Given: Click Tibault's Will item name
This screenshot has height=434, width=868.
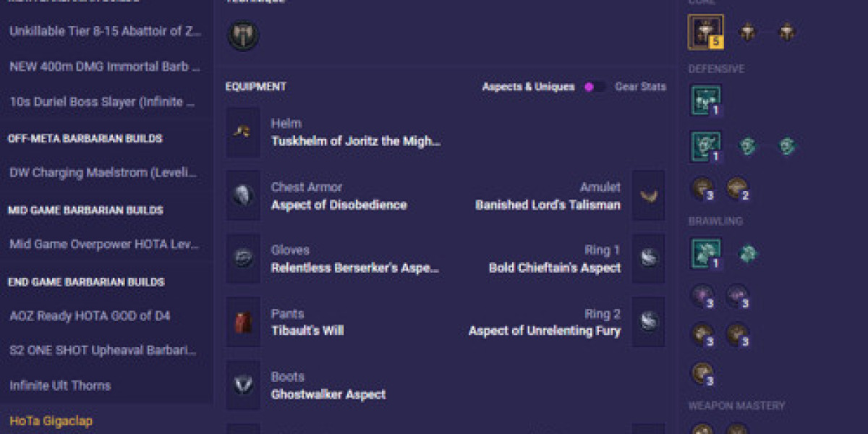Looking at the screenshot, I should [x=307, y=331].
